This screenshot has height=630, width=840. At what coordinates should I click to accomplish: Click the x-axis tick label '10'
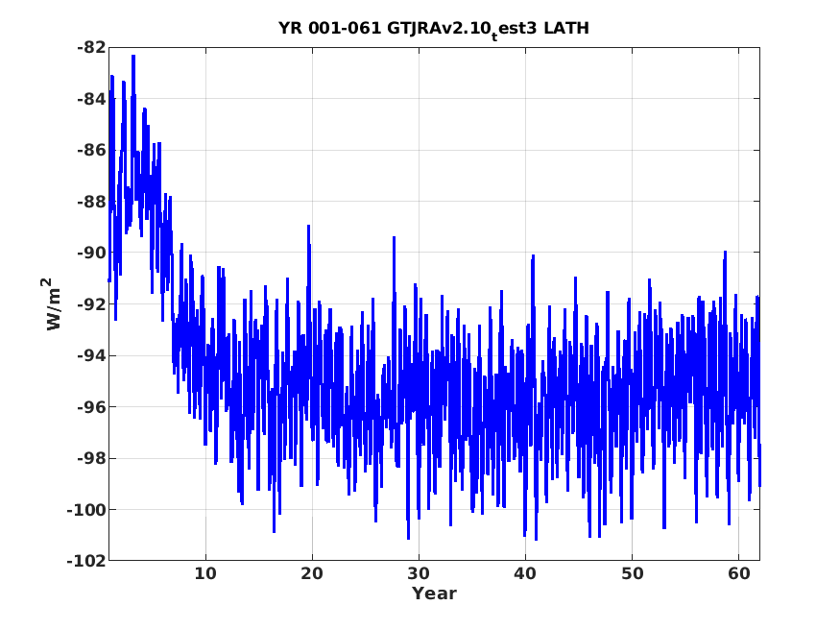pos(205,573)
